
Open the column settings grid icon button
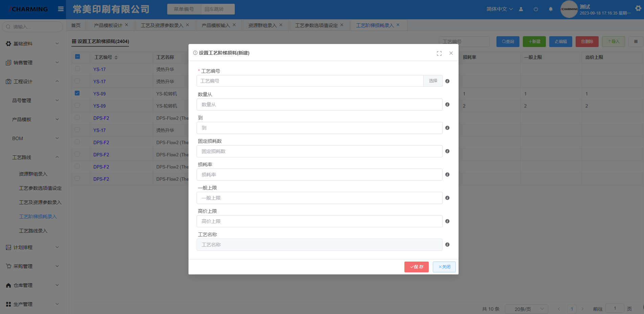[636, 42]
